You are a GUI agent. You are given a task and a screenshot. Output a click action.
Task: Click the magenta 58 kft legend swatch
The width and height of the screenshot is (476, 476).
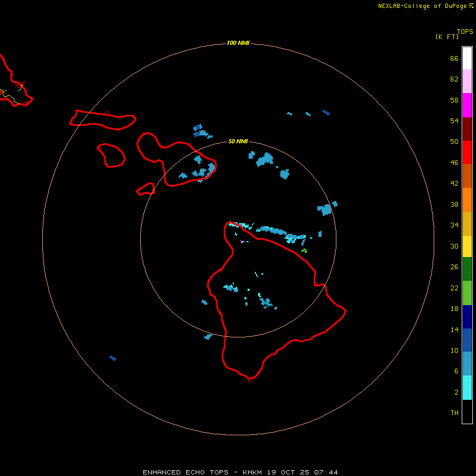coord(467,105)
